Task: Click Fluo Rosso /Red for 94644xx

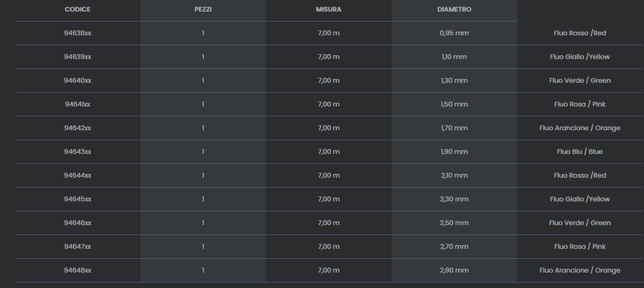Action: pos(580,175)
